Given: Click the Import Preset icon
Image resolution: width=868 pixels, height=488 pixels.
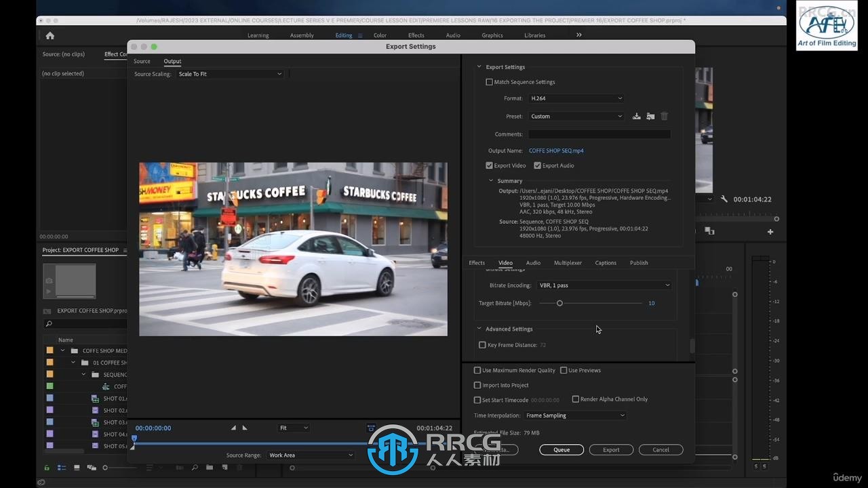Looking at the screenshot, I should 650,117.
